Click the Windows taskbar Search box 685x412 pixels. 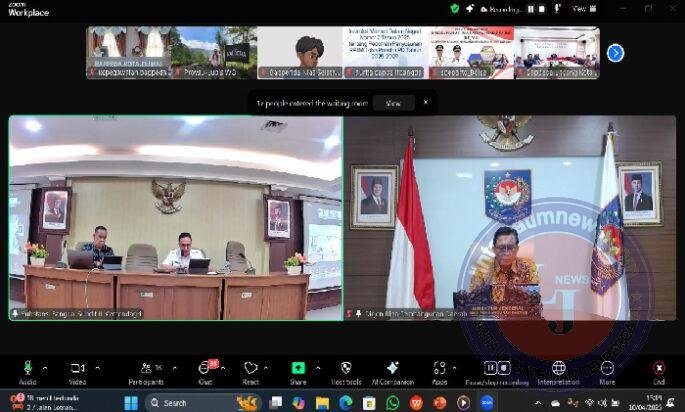click(185, 403)
